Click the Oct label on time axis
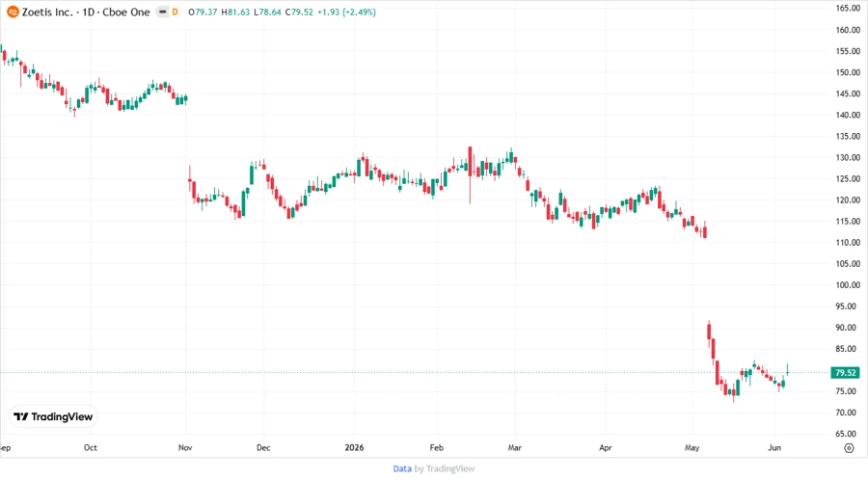This screenshot has width=868, height=480. pos(91,448)
